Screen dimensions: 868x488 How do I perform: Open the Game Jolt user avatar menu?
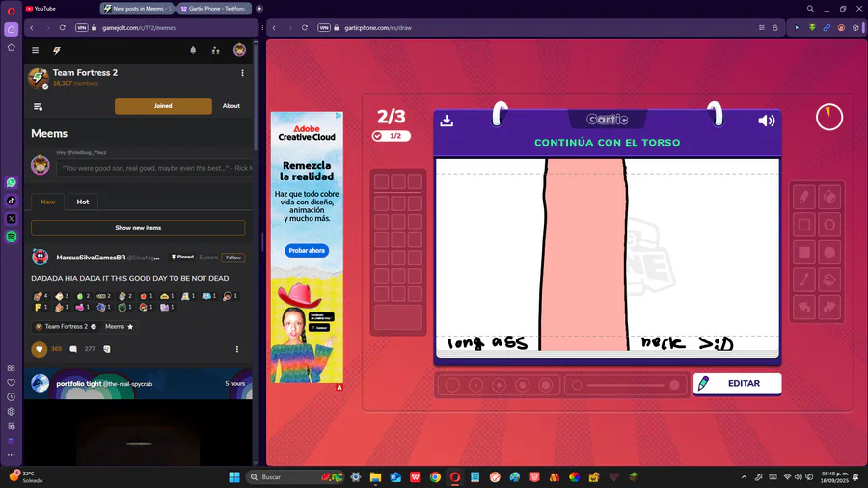tap(239, 50)
